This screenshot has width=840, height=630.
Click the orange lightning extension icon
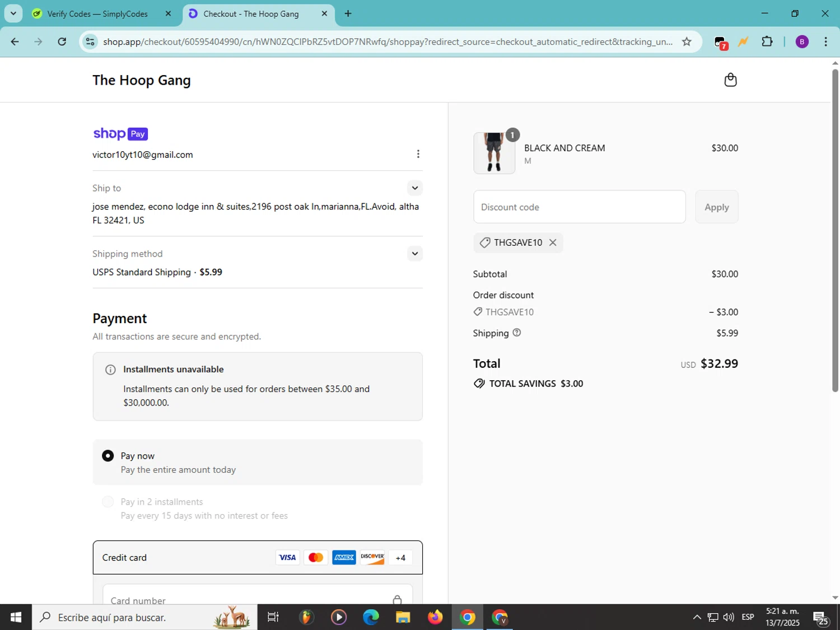pyautogui.click(x=743, y=42)
